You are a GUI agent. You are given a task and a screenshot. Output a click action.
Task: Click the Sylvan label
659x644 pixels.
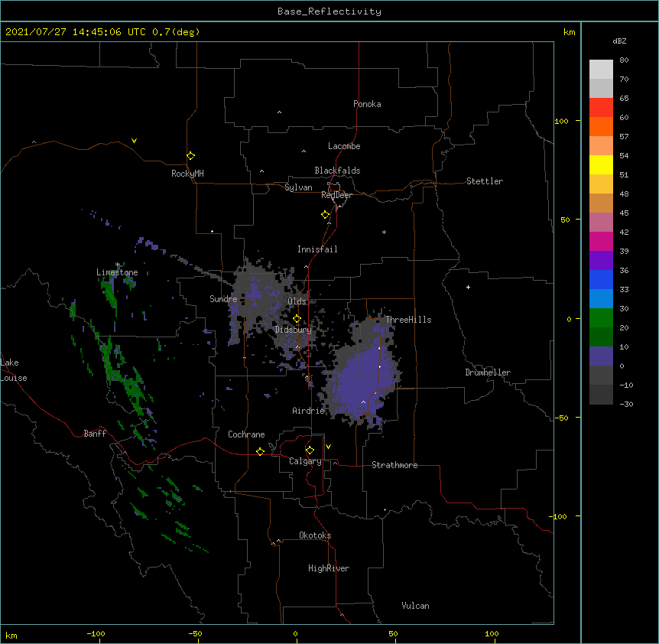pyautogui.click(x=298, y=187)
